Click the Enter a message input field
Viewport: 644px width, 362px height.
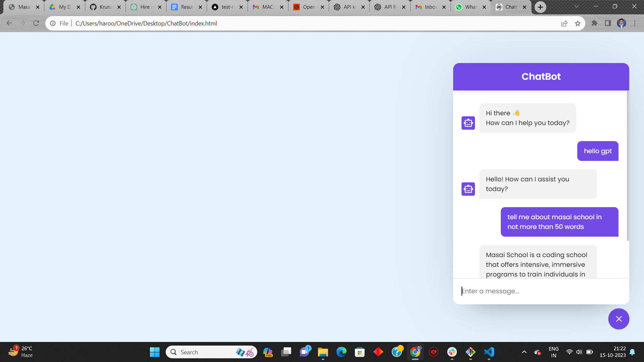coord(541,291)
